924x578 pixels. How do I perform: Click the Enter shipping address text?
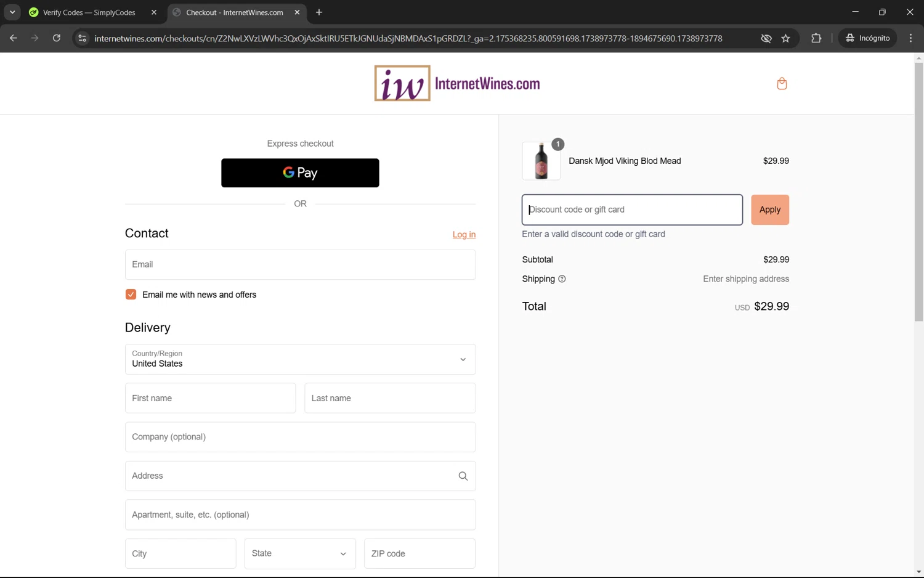[746, 279]
